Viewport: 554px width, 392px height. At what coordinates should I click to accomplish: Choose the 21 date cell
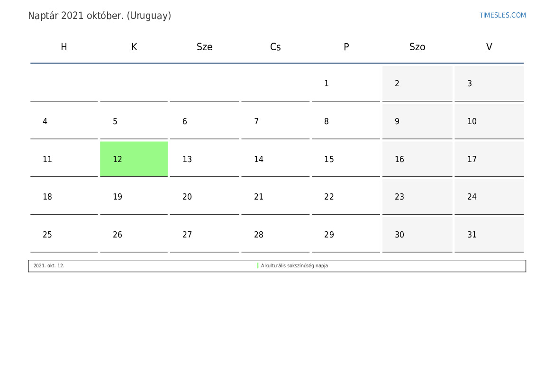coord(275,197)
